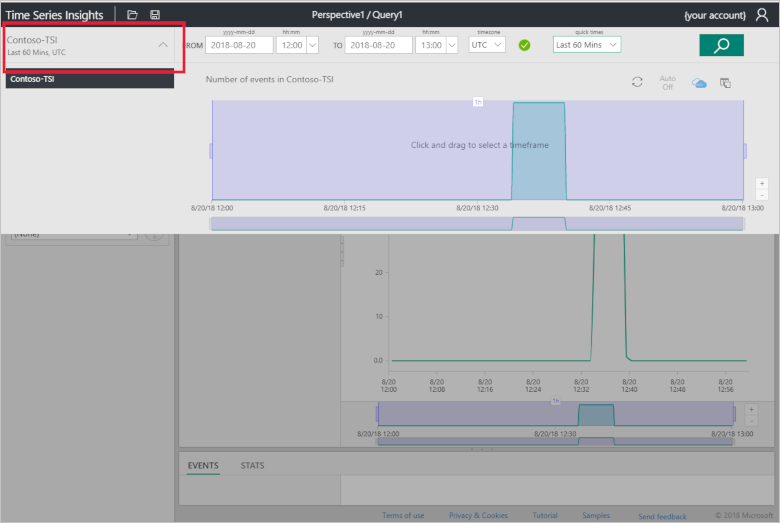The height and width of the screenshot is (523, 780).
Task: Click the copy windows icon
Action: [x=725, y=83]
